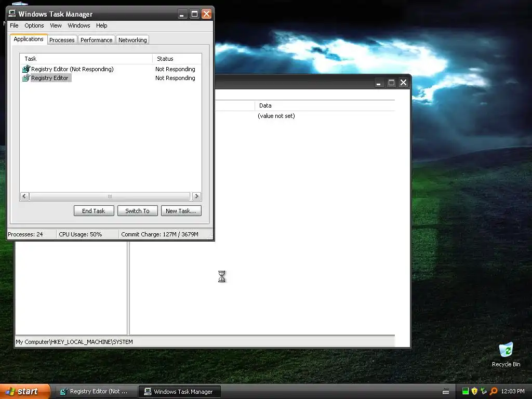
Task: Select the highlighted "Registry Editor" task row
Action: pos(110,78)
